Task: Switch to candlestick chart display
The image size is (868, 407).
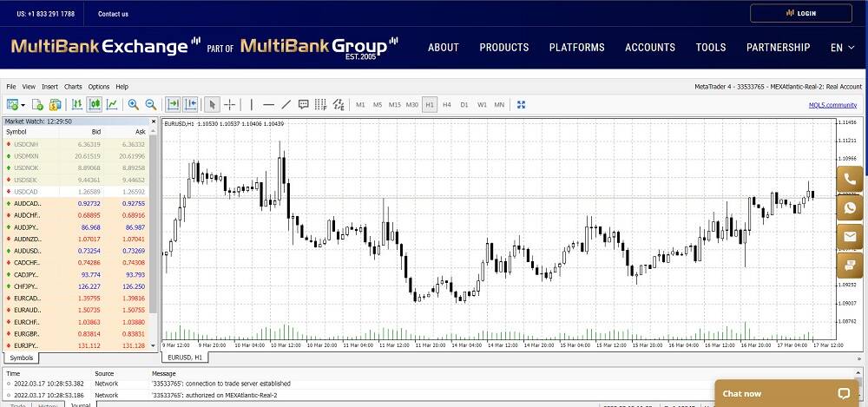Action: 94,104
